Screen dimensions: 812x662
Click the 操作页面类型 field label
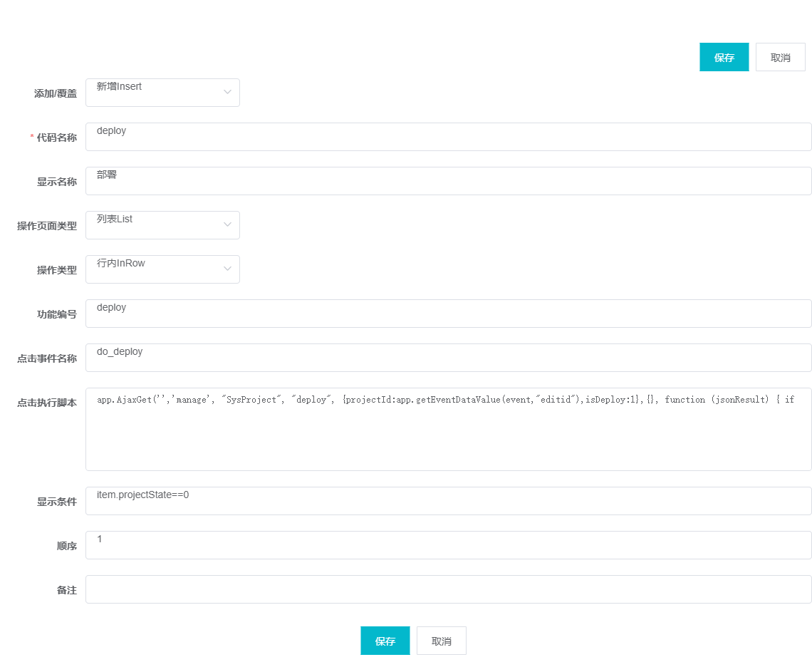tap(47, 226)
